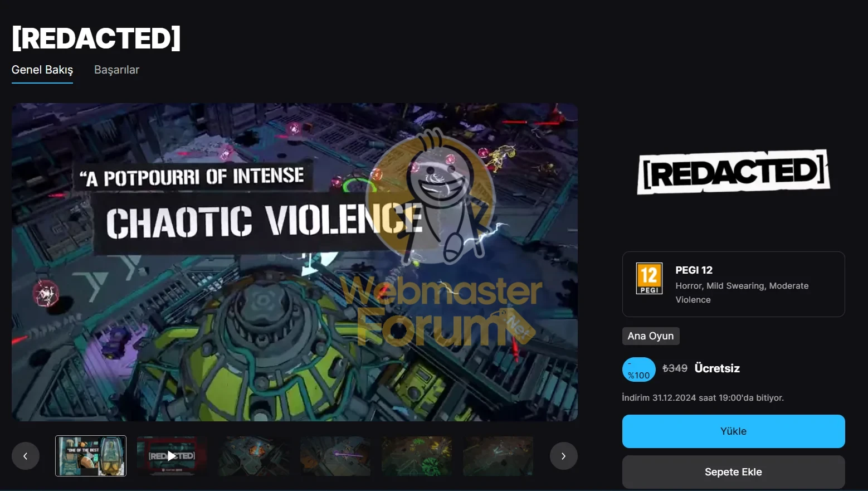Add game to cart with Sepete Ekle
The height and width of the screenshot is (491, 868).
click(733, 472)
